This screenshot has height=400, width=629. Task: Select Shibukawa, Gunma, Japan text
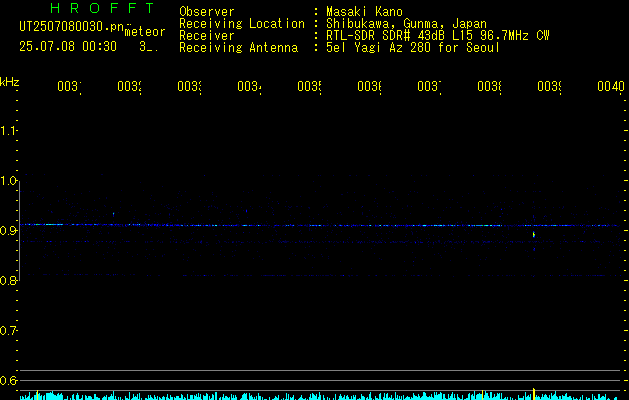click(406, 24)
